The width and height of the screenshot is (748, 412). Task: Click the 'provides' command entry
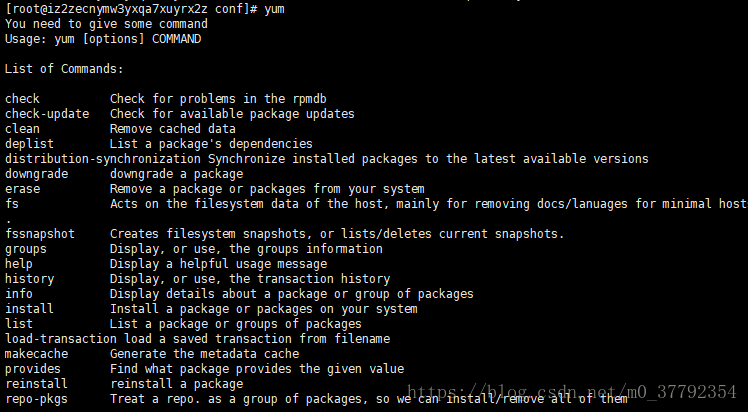[x=33, y=369]
